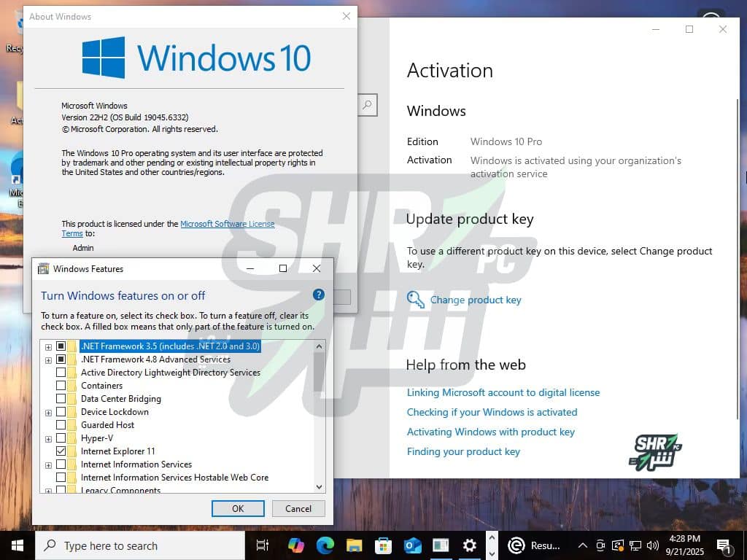Enable the Containers feature checkbox

pyautogui.click(x=61, y=386)
